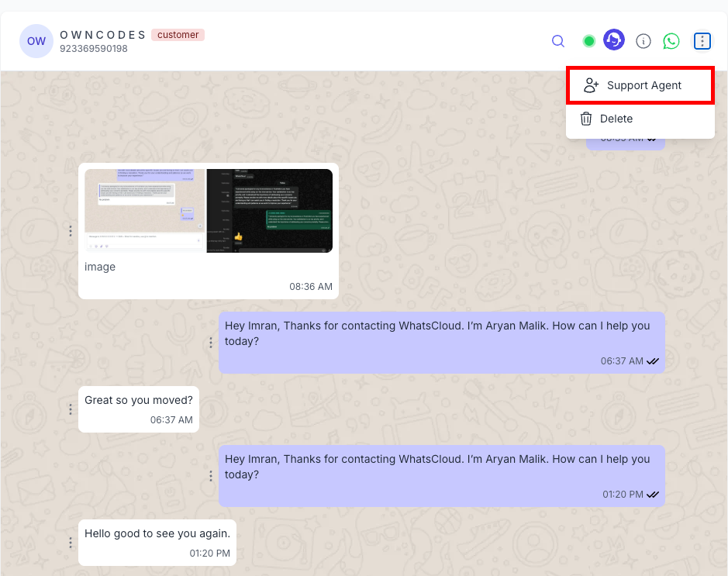Screen dimensions: 728x576
Task: Close the header three-dot options menu
Action: point(702,41)
